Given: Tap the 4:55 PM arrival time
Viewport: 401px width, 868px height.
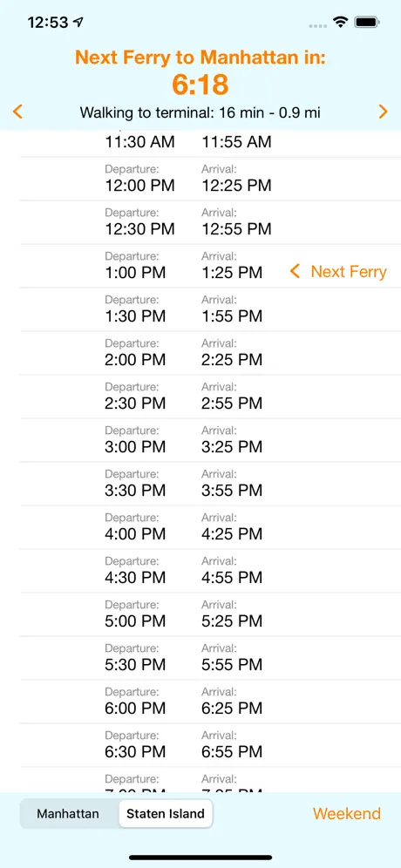Looking at the screenshot, I should (232, 578).
